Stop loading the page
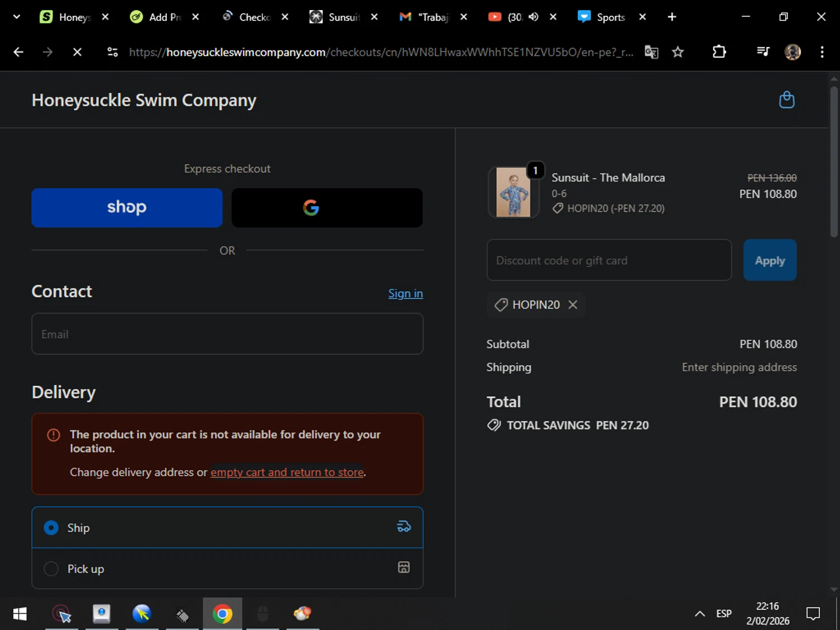 [77, 52]
